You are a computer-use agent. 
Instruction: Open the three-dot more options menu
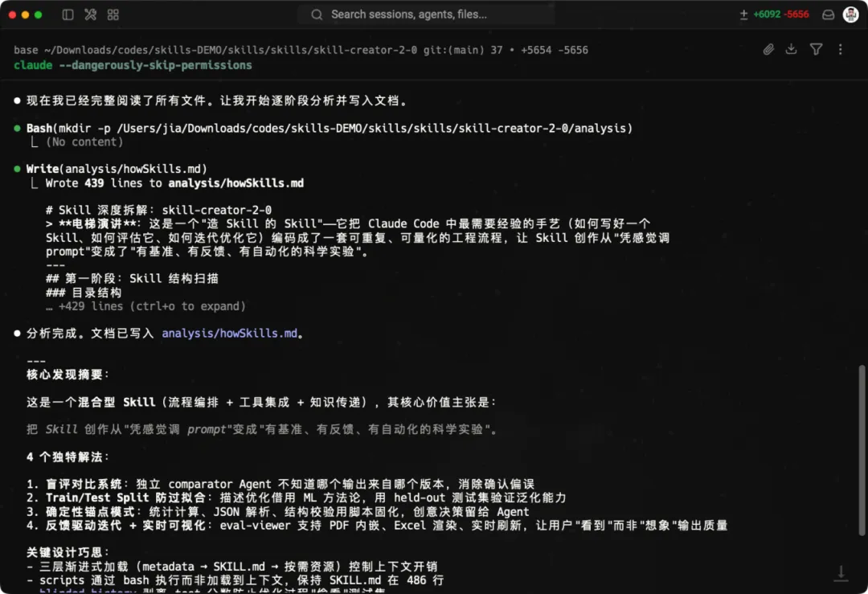click(x=841, y=49)
